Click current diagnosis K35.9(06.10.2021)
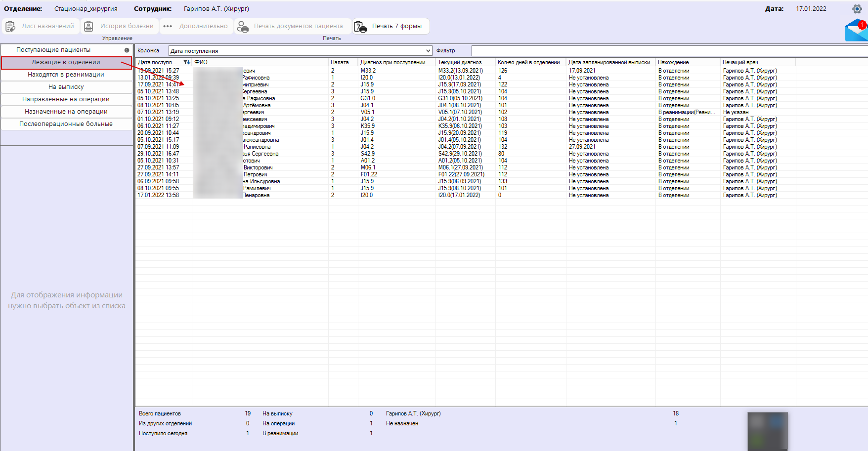The height and width of the screenshot is (451, 868). tap(460, 126)
